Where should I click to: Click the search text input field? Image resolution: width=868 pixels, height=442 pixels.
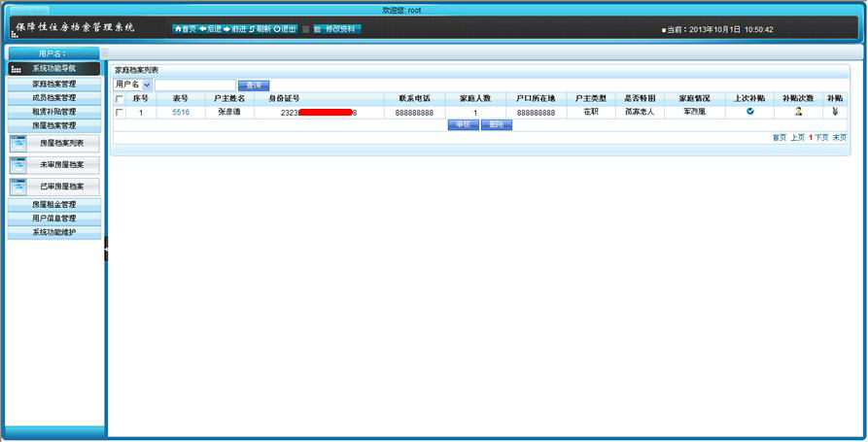click(x=194, y=85)
